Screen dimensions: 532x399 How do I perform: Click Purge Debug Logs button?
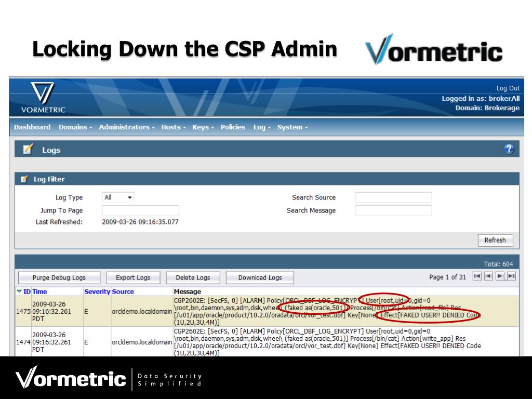[59, 277]
